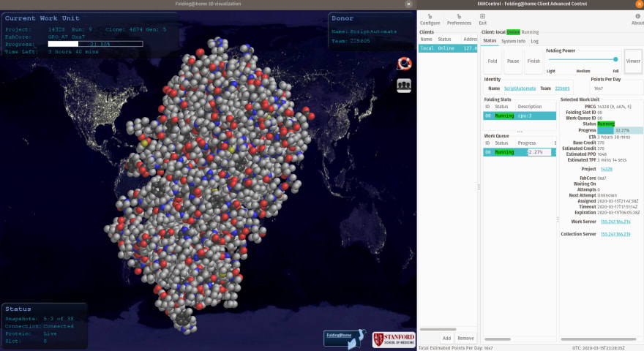Click the Clients Status column header
Screen dimensions: 644x351
(x=444, y=39)
